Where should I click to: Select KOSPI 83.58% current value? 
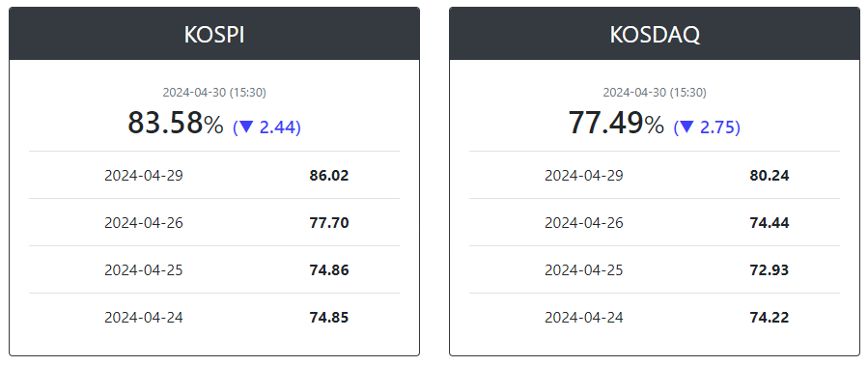tap(176, 123)
